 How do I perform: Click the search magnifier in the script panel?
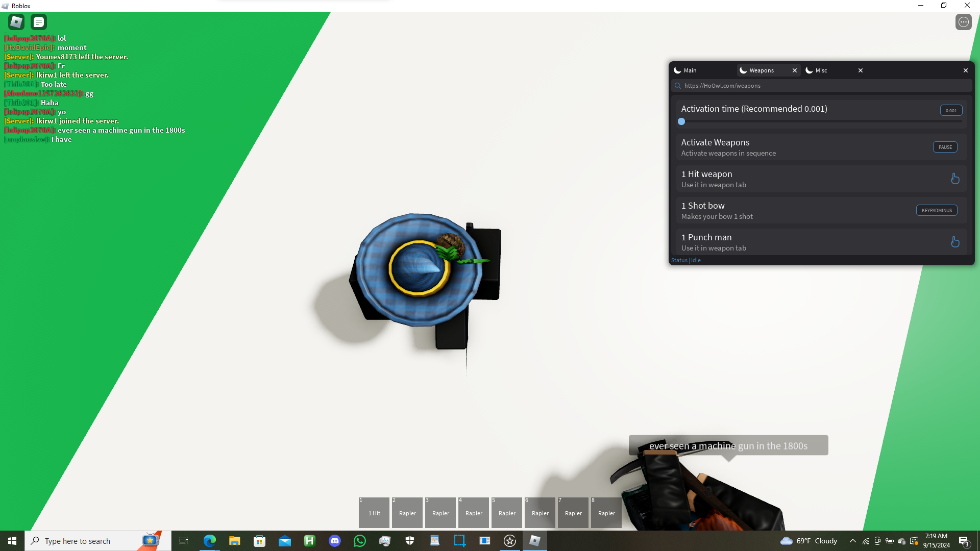tap(678, 86)
